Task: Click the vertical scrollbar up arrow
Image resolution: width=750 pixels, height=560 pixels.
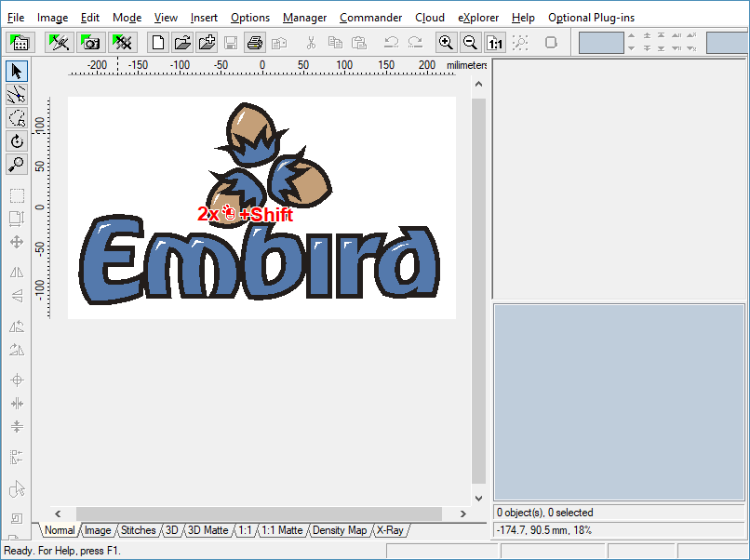Action: pyautogui.click(x=479, y=84)
